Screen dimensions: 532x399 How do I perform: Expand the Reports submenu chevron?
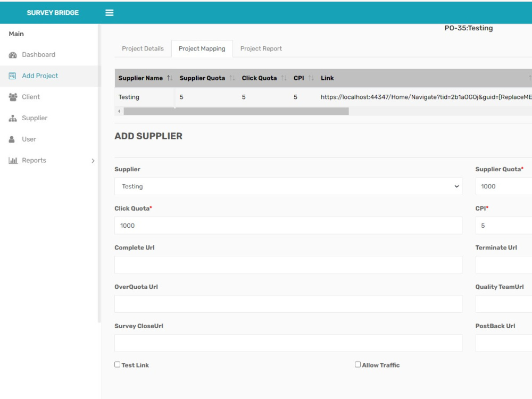93,161
